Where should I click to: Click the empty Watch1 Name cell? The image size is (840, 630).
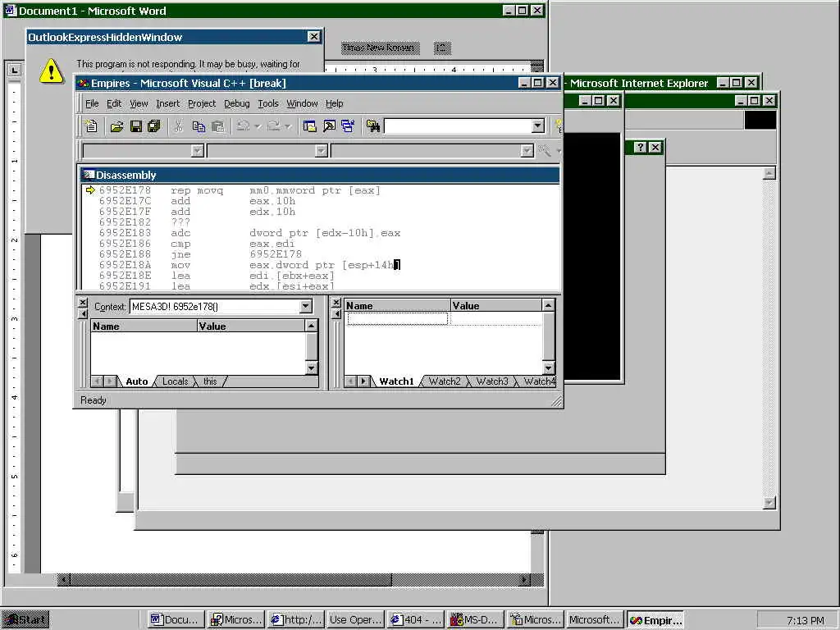coord(397,319)
